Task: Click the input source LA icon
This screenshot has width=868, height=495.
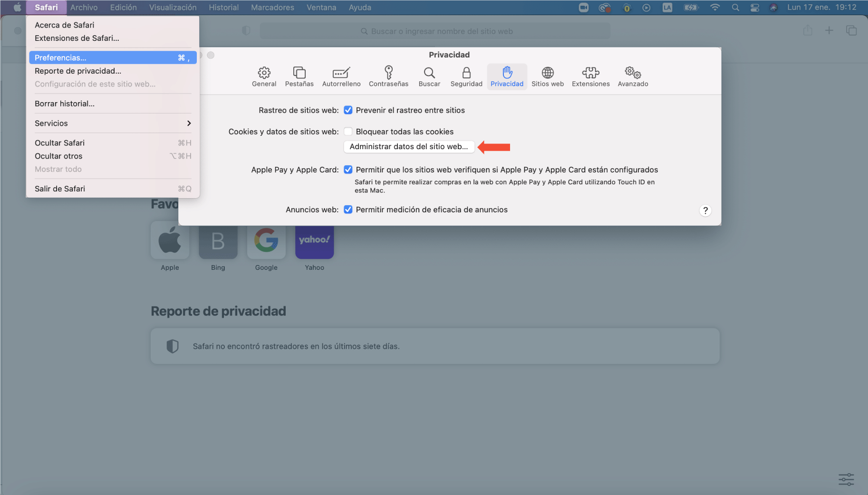Action: click(667, 8)
